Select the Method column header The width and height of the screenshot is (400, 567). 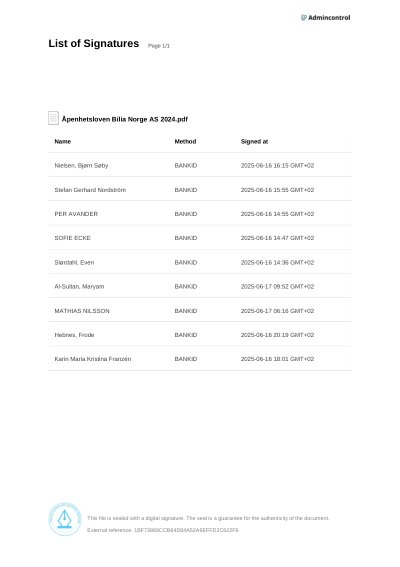pos(185,141)
